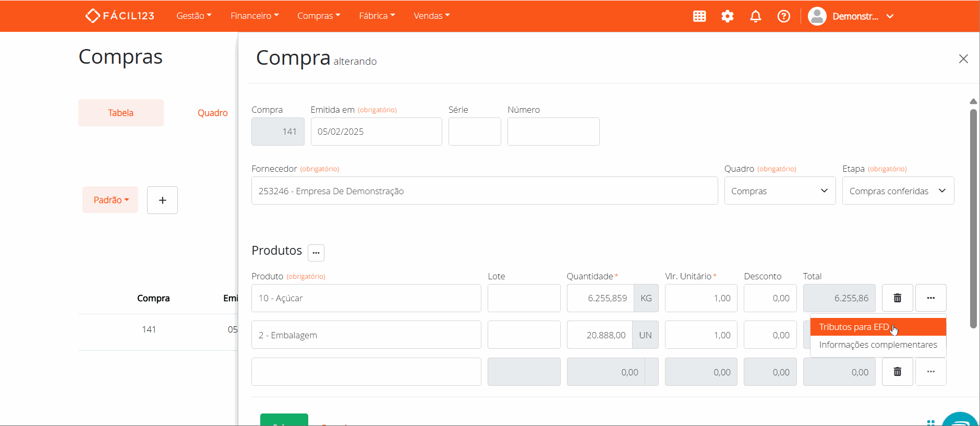This screenshot has height=426, width=980.
Task: Delete the empty third product row
Action: coord(897,372)
